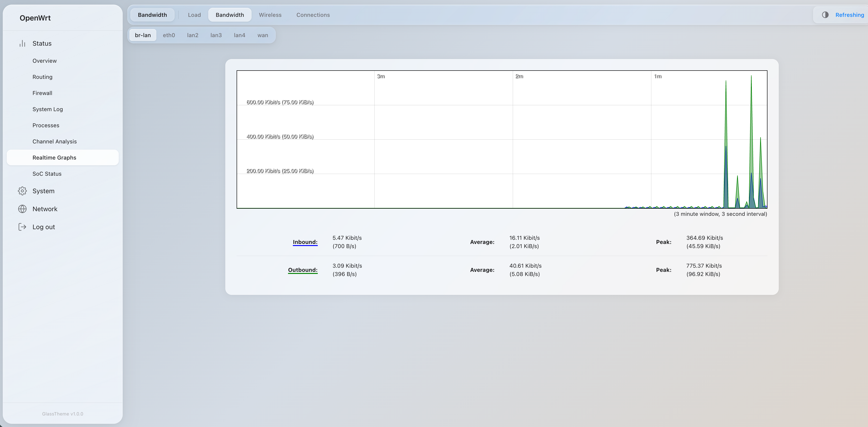Click the GlassTheme v1.0.0 footer text
This screenshot has height=427, width=868.
tap(63, 414)
